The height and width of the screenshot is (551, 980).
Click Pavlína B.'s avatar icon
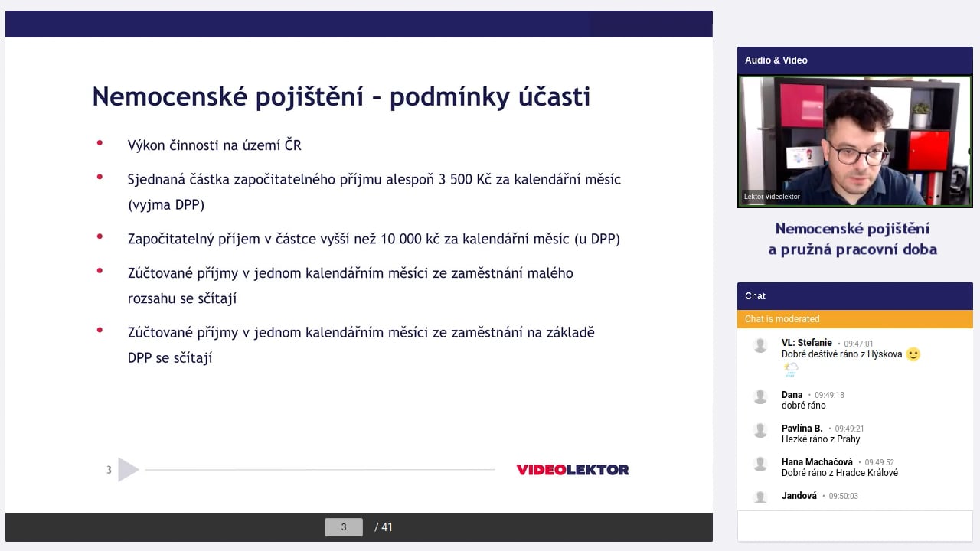click(760, 430)
